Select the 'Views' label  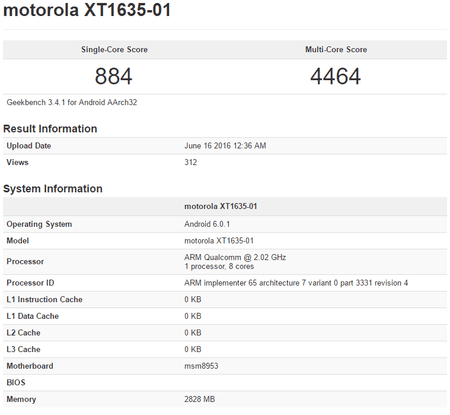17,162
